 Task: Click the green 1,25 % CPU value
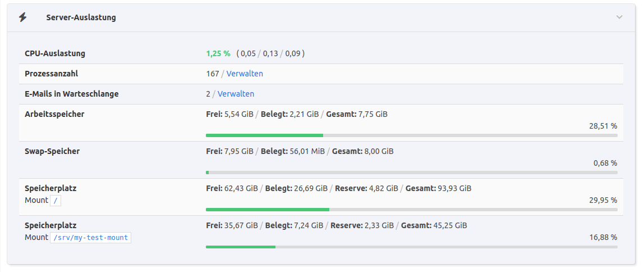pyautogui.click(x=218, y=53)
